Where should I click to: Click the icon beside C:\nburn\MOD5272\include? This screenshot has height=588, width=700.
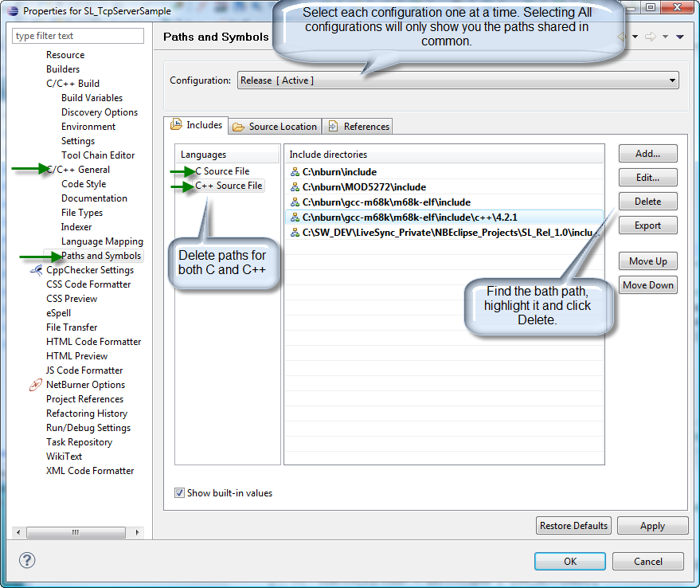pos(295,187)
